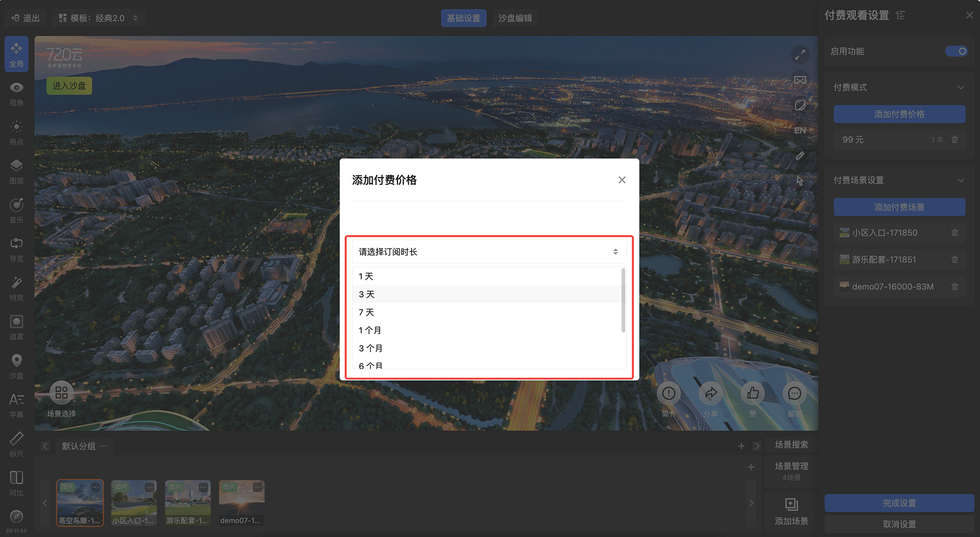This screenshot has width=980, height=537.
Task: Switch to the 沙盘编辑 tab
Action: click(x=514, y=18)
